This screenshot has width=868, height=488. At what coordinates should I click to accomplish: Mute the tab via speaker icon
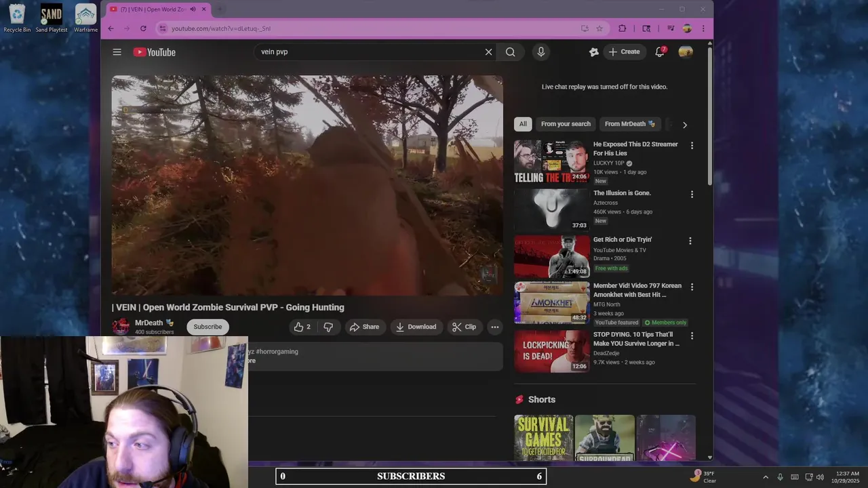[193, 9]
